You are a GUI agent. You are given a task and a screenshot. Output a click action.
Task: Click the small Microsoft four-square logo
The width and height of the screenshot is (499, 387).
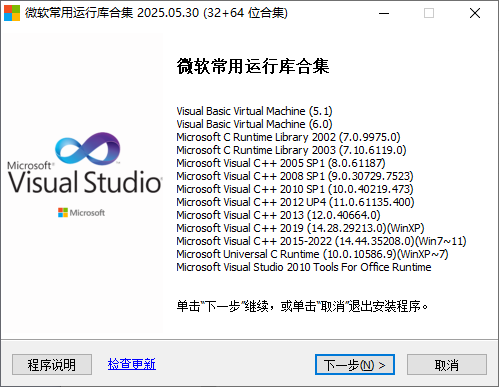coord(63,213)
